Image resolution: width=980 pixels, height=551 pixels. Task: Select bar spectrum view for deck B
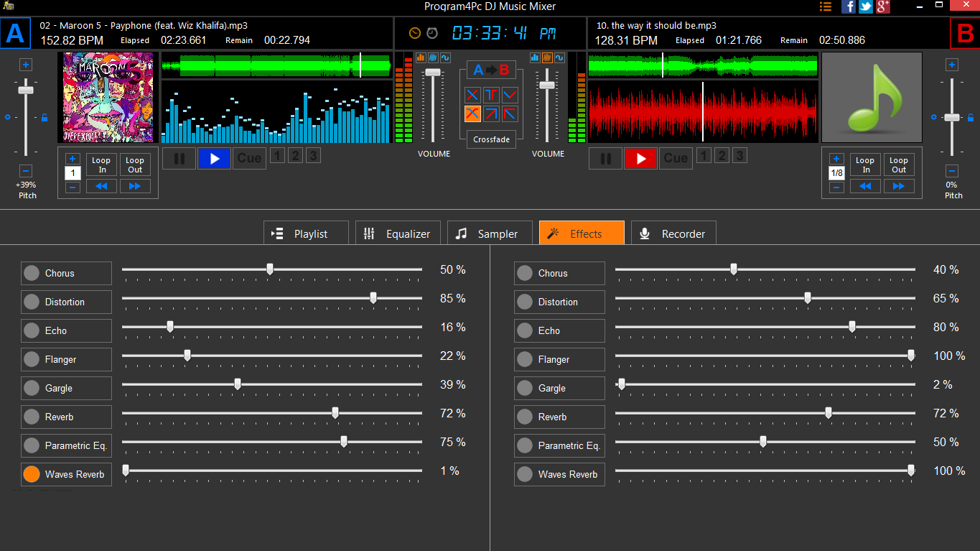pyautogui.click(x=535, y=57)
